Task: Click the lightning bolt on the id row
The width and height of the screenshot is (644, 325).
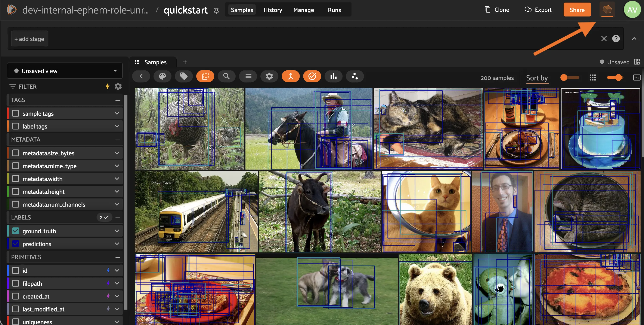Action: [108, 270]
